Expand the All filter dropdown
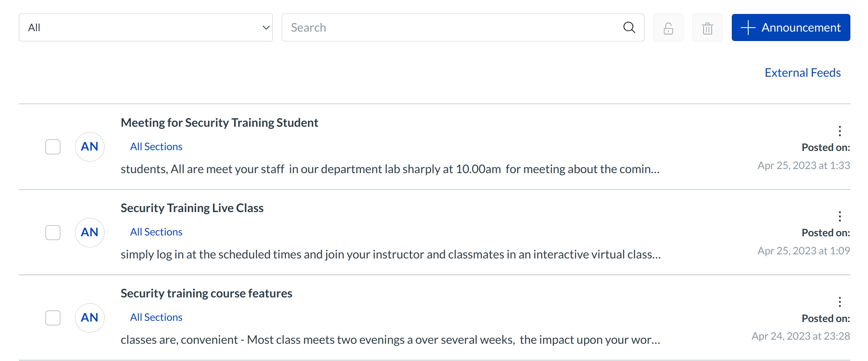This screenshot has width=868, height=361. 146,27
